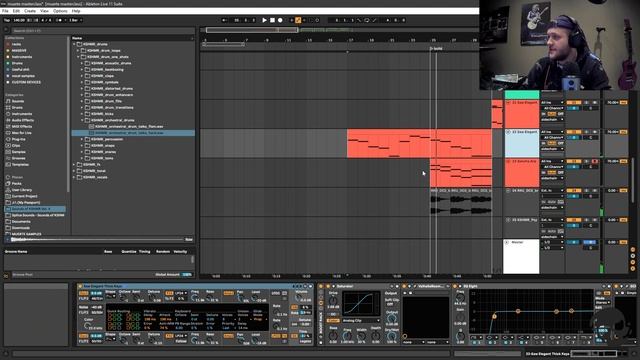This screenshot has width=640, height=360.
Task: Toggle the Saturator device on/off
Action: pos(327,287)
